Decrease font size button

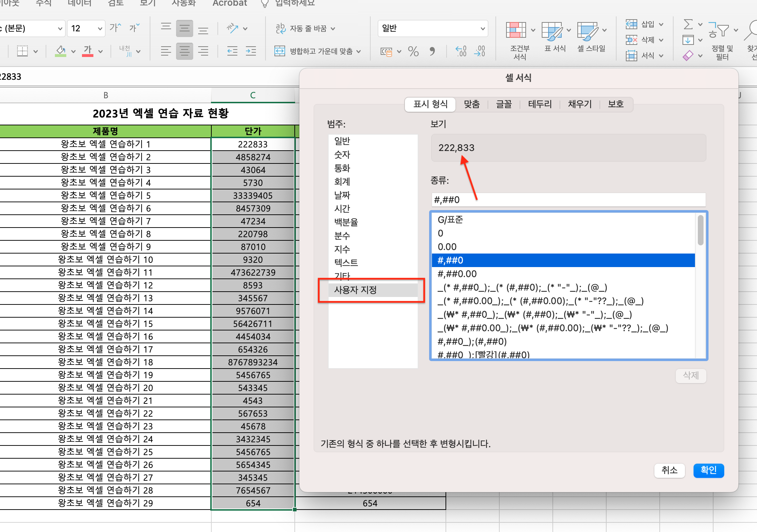[x=134, y=28]
